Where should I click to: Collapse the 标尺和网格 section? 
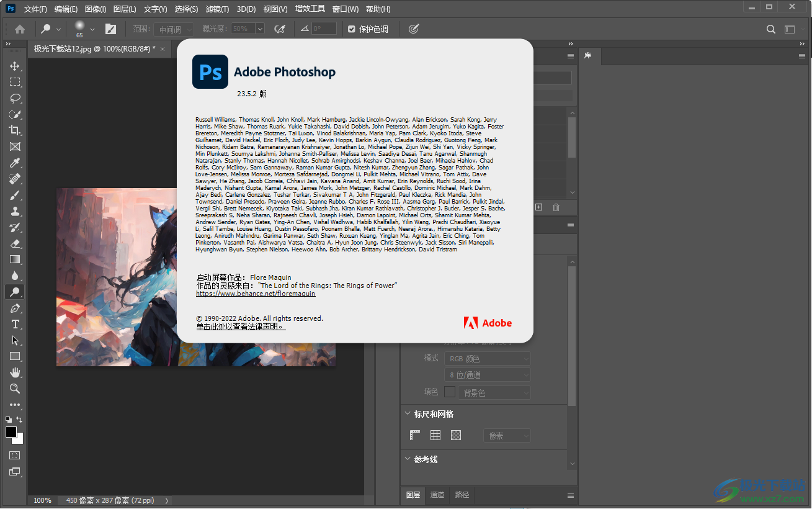click(408, 414)
